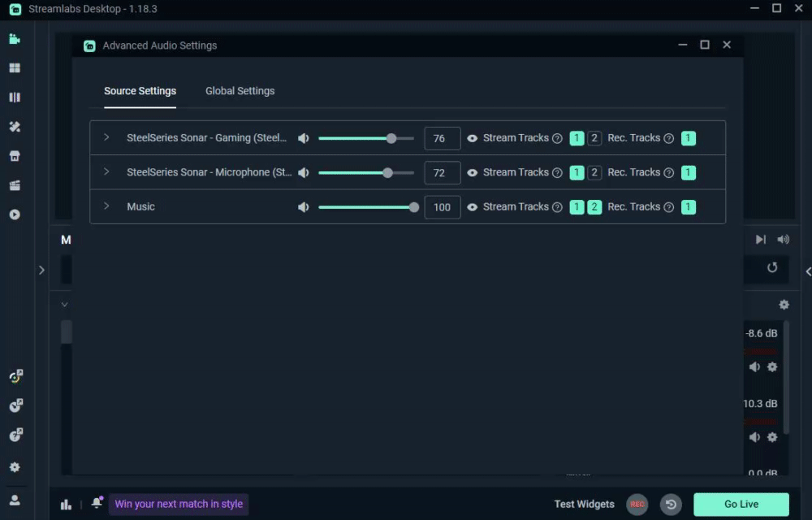Open the sidebar settings gear icon
812x520 pixels.
(15, 467)
